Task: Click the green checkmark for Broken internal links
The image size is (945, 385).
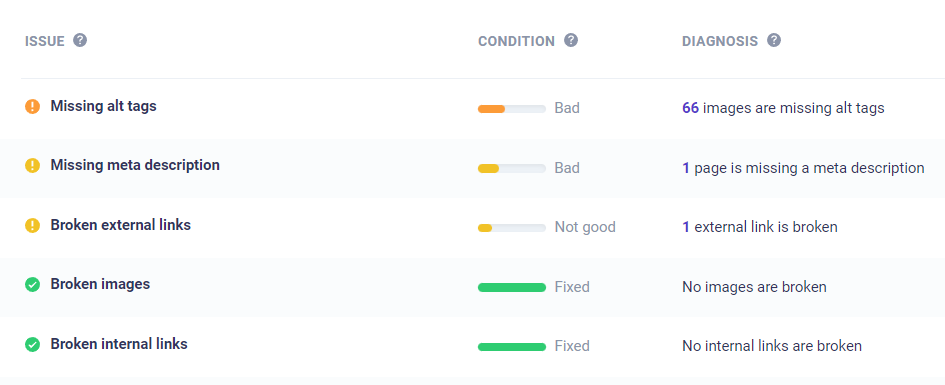Action: pos(33,345)
